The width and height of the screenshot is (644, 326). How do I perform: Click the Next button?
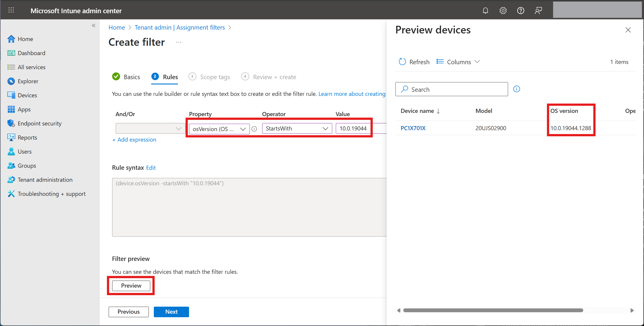171,312
